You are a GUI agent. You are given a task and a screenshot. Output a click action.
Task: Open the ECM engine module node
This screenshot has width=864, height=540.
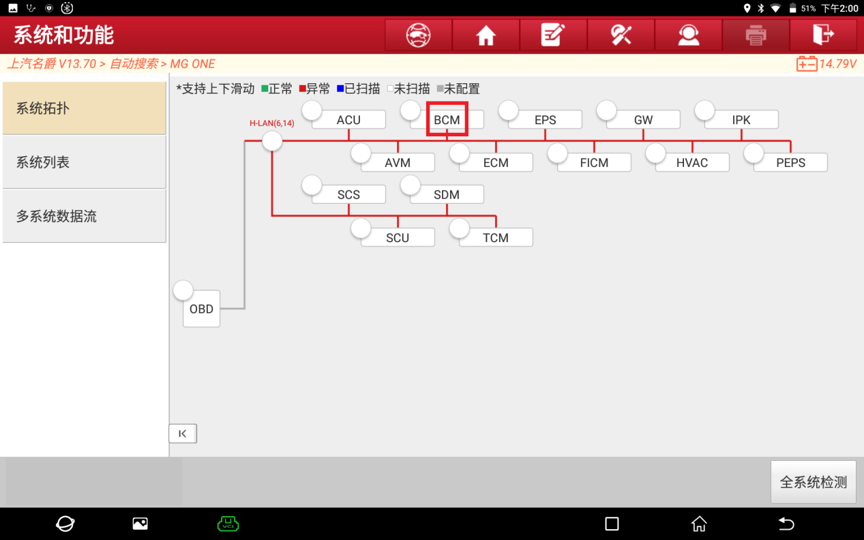pyautogui.click(x=496, y=163)
